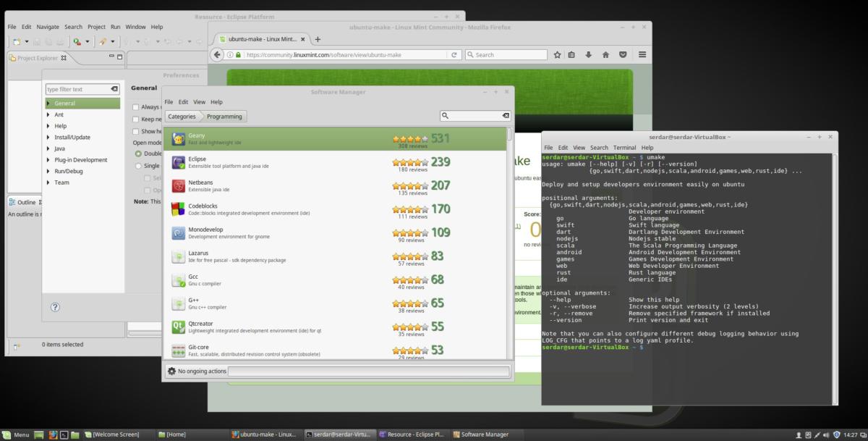Clear the Software Manager search field
This screenshot has width=868, height=441.
click(506, 116)
